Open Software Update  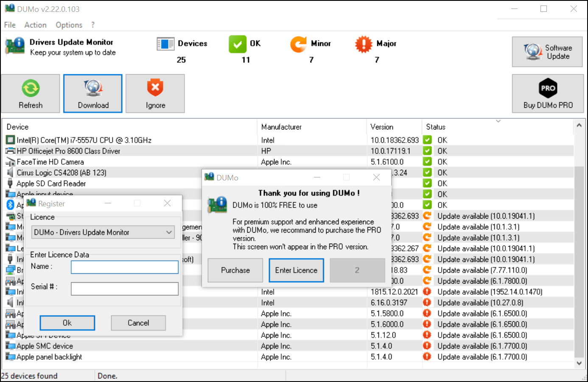point(547,52)
